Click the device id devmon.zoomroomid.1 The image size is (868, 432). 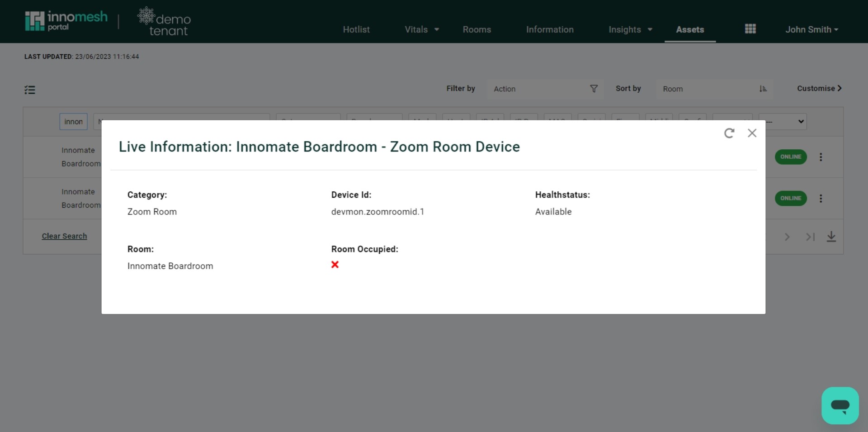tap(377, 212)
